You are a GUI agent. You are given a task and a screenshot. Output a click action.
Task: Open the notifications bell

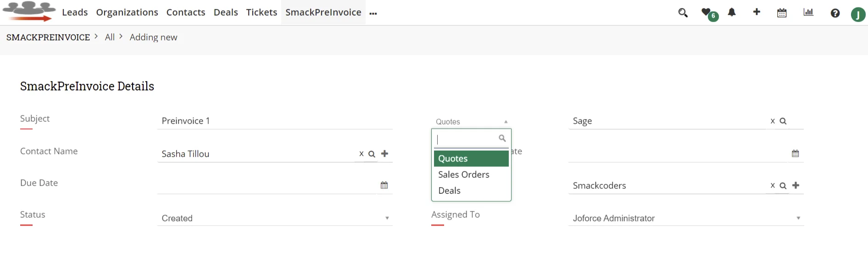[732, 13]
